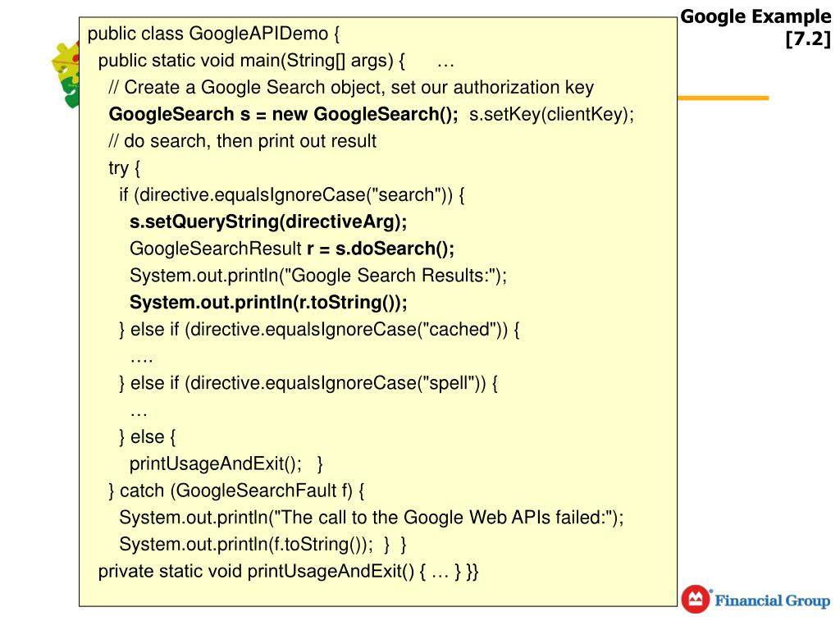
Task: Click the '} else {' line
Action: [x=148, y=436]
